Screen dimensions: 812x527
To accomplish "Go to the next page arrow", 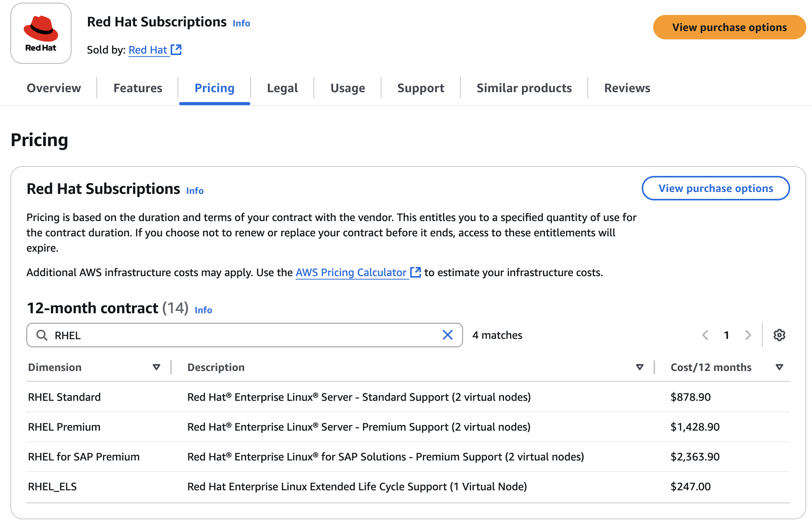I will click(748, 335).
